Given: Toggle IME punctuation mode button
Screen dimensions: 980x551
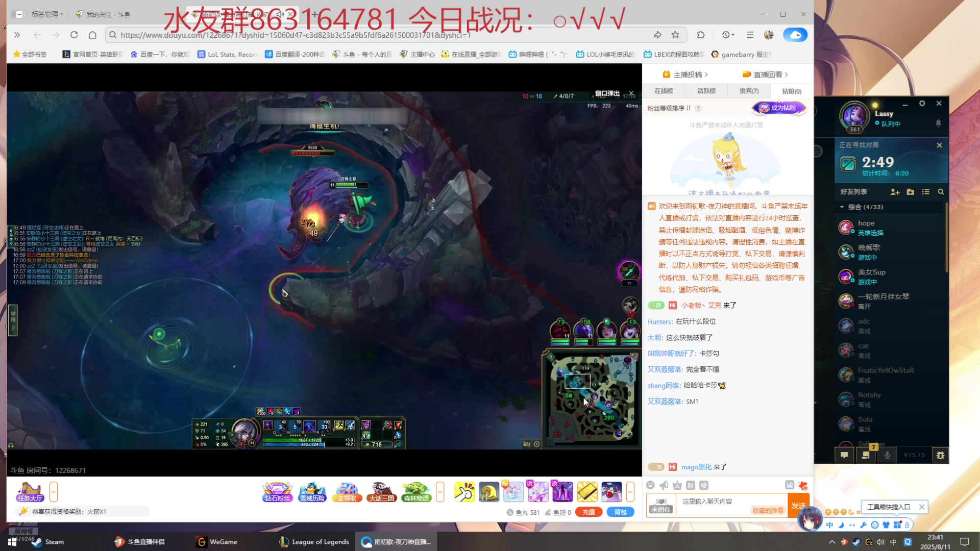Looking at the screenshot, I should pos(852,524).
